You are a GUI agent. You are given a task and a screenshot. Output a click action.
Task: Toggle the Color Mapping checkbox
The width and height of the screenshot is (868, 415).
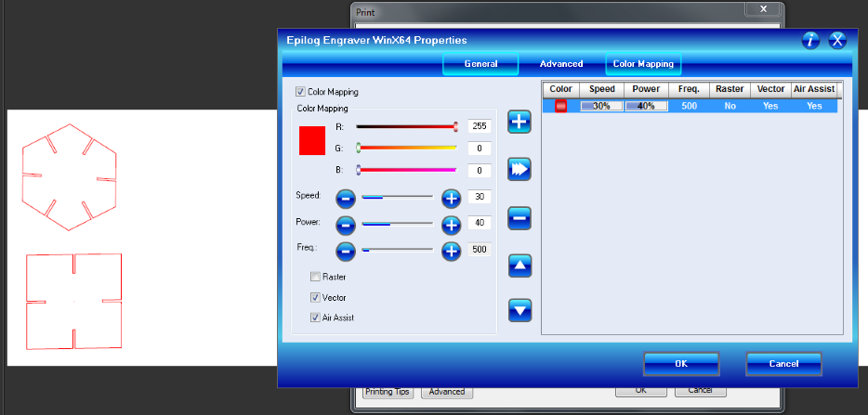(300, 92)
